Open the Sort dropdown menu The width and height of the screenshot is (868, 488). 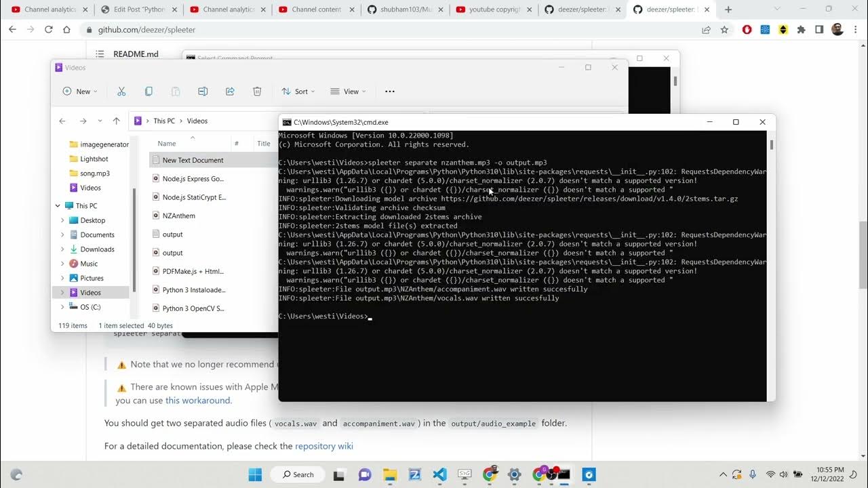click(x=297, y=91)
